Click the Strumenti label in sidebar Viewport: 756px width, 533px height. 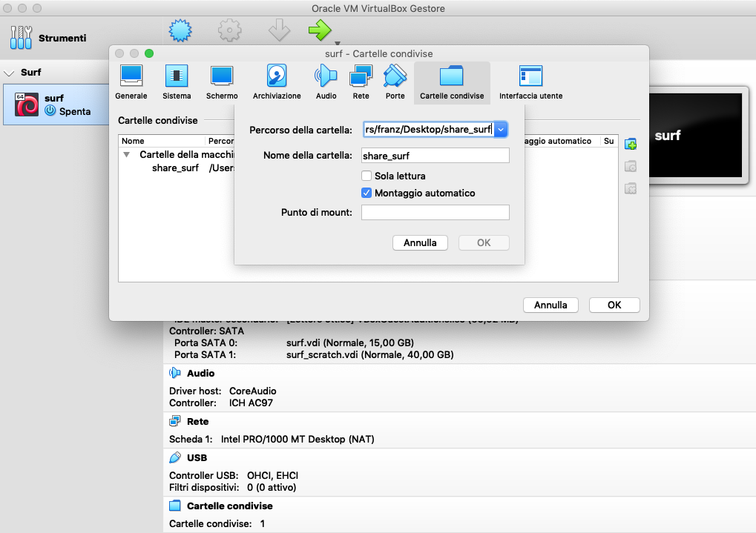coord(62,38)
